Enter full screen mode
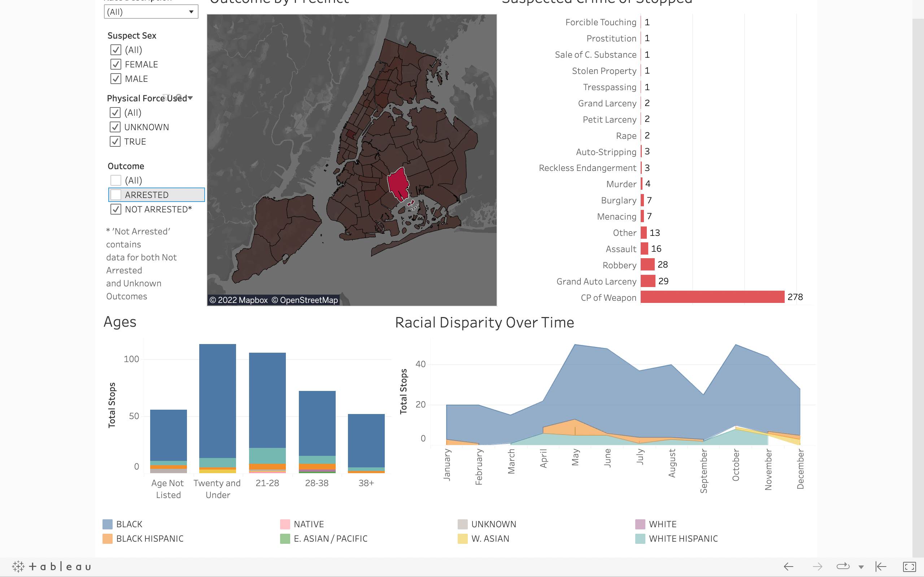 (909, 567)
